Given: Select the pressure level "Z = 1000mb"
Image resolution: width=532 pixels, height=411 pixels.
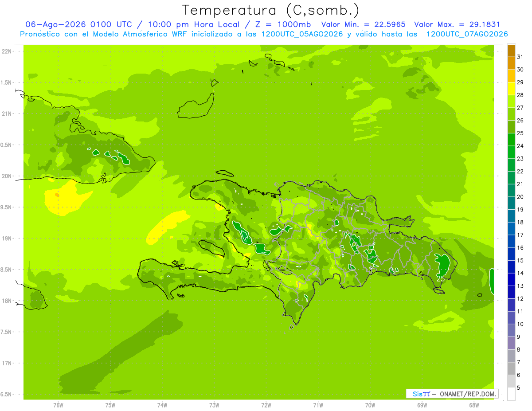Looking at the screenshot, I should 282,24.
